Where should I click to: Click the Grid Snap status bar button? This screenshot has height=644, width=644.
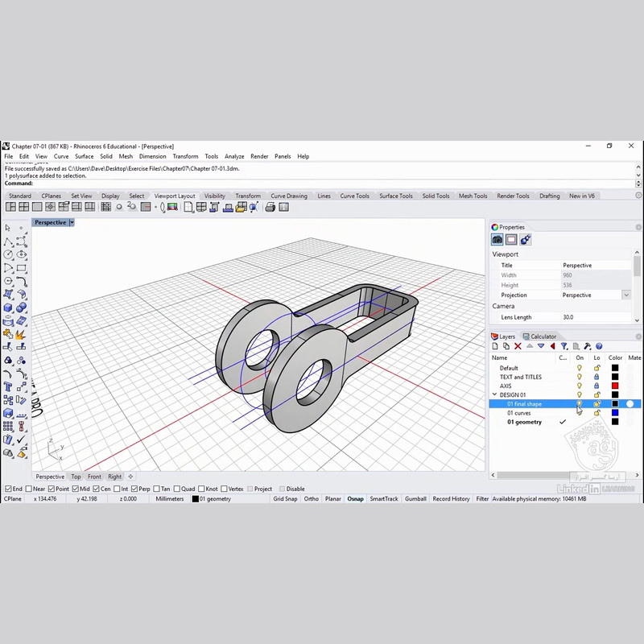pos(285,499)
